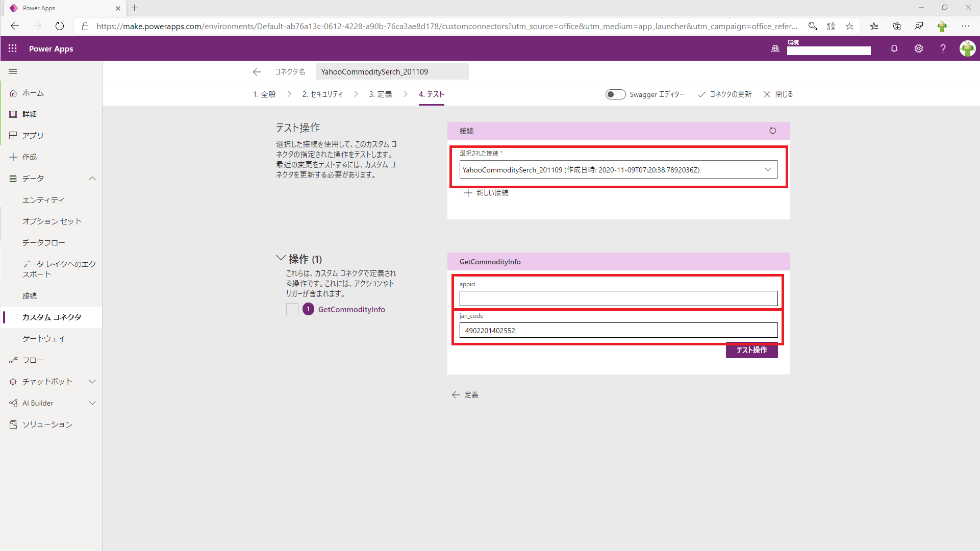Collapse the 操作 (1) section

pyautogui.click(x=281, y=258)
